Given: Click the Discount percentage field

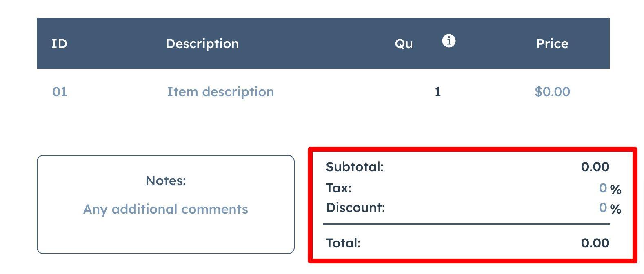Looking at the screenshot, I should [x=603, y=208].
